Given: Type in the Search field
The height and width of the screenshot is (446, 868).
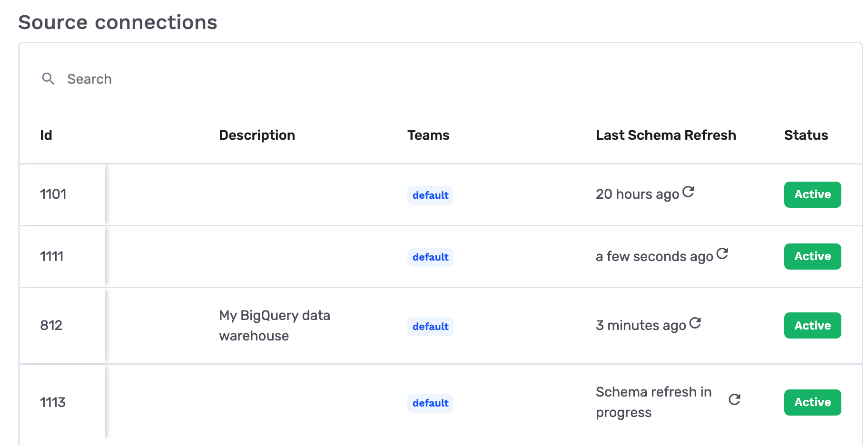Looking at the screenshot, I should pos(190,79).
